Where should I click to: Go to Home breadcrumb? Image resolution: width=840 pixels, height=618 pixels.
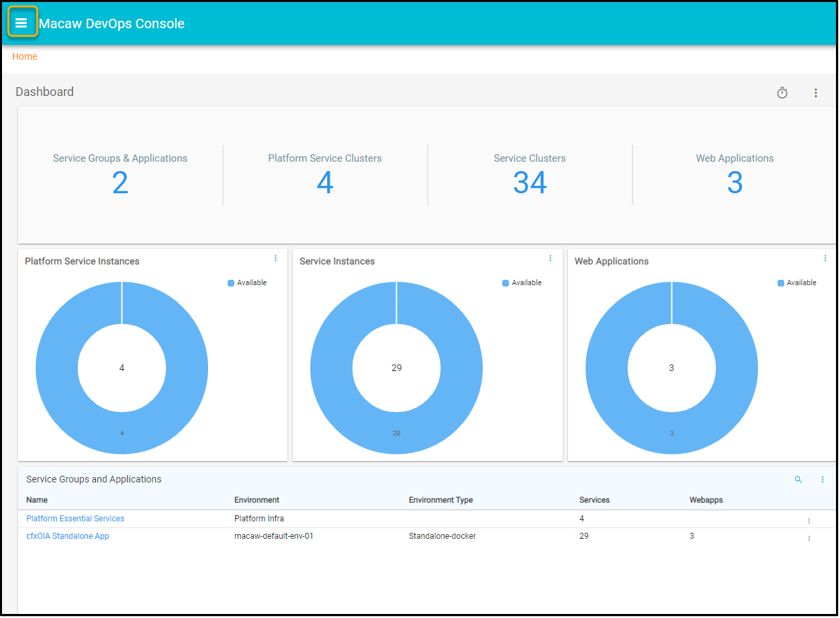(x=25, y=56)
